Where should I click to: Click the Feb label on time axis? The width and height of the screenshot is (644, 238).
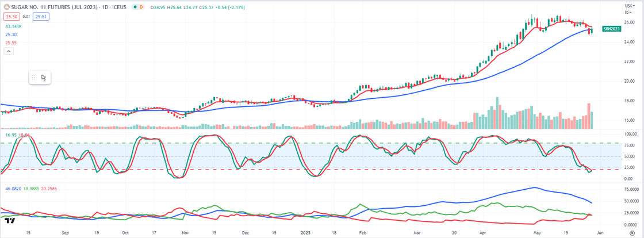363,232
